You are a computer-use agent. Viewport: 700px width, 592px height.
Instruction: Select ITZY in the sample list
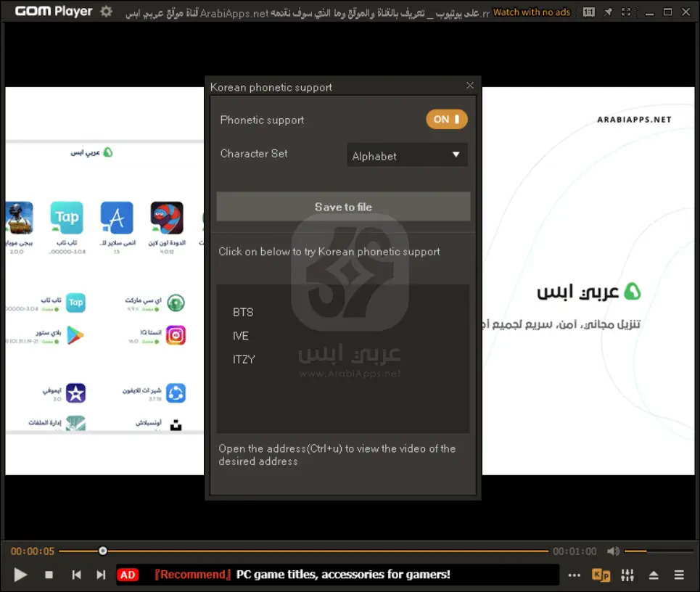[x=244, y=359]
